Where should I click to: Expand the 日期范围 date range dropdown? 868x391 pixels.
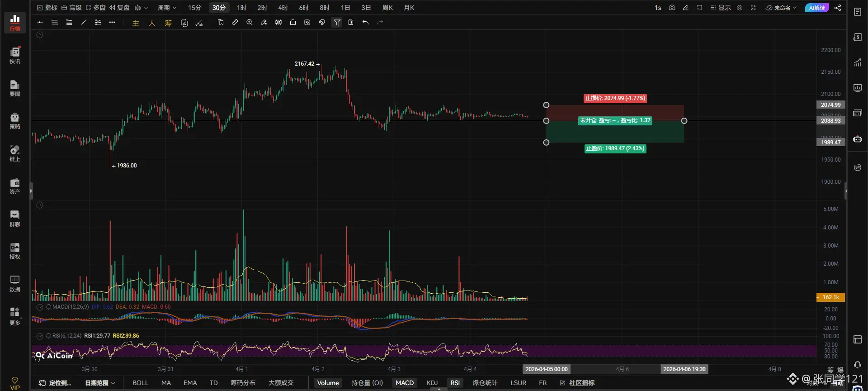(100, 383)
